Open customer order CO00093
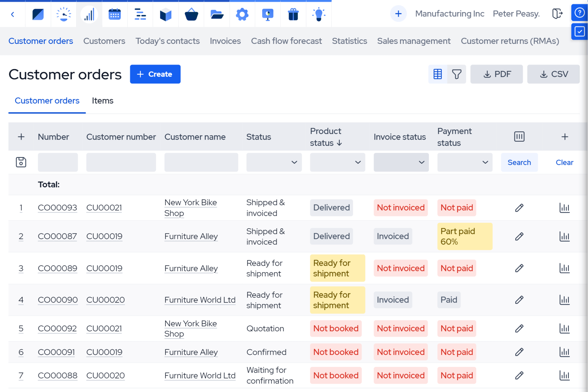 click(x=57, y=207)
